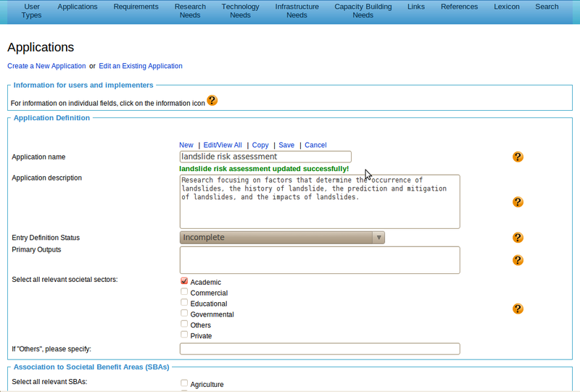Open the Requirements menu
This screenshot has width=580, height=392.
coord(136,7)
